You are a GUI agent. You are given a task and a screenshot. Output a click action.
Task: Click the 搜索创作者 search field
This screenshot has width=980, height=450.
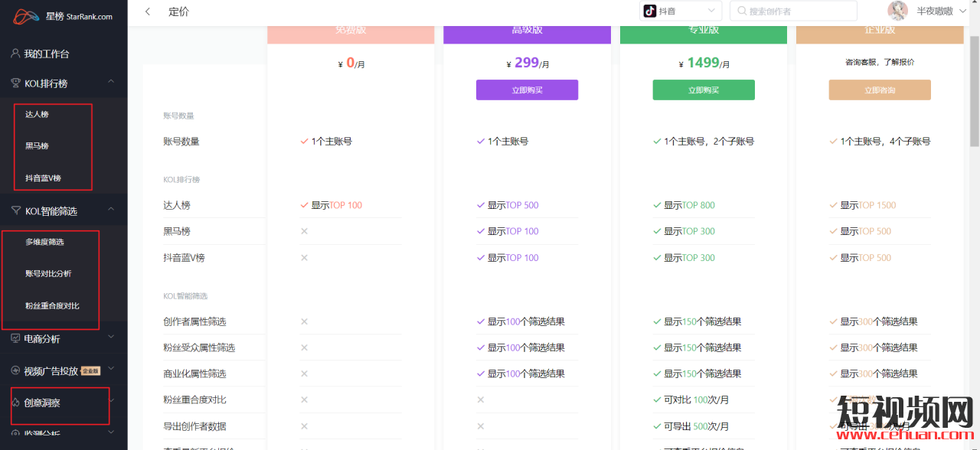[x=793, y=11]
